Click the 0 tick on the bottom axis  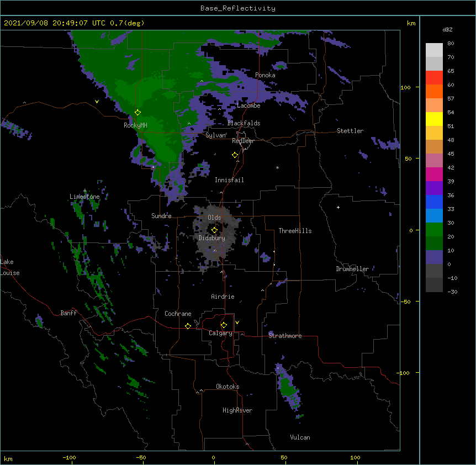(x=213, y=457)
